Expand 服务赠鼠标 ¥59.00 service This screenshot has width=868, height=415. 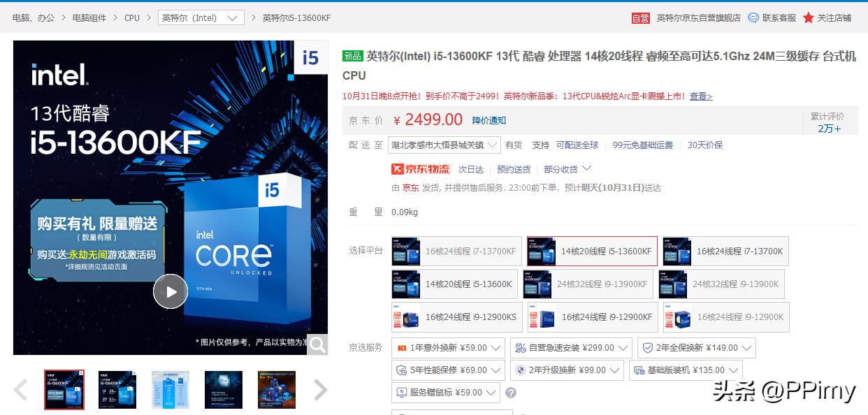click(446, 393)
